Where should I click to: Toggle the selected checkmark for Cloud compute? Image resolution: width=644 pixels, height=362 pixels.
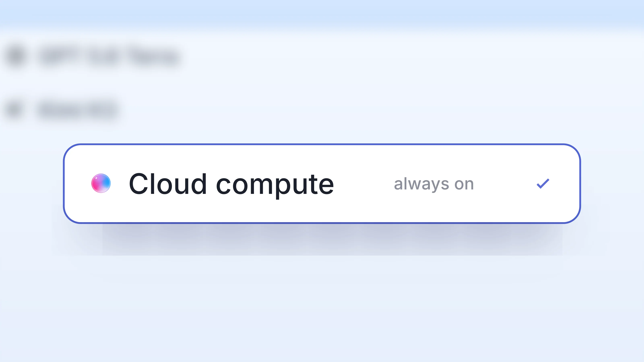(x=543, y=183)
